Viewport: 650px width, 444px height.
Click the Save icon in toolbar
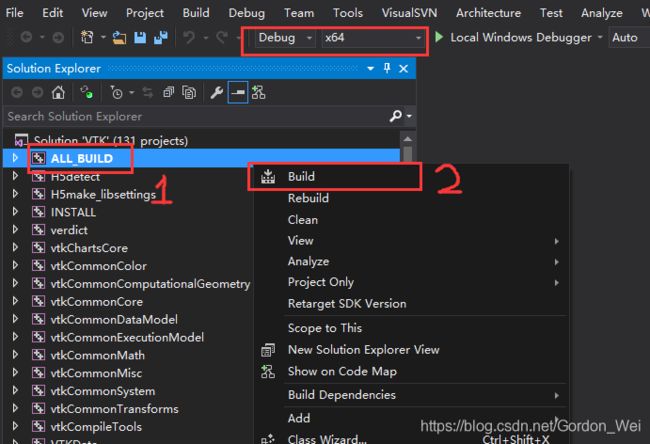[140, 38]
